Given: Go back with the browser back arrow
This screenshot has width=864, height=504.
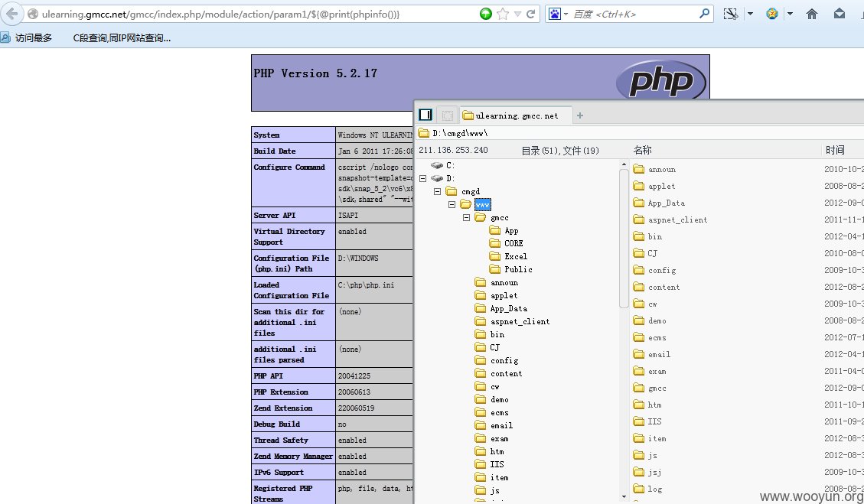Looking at the screenshot, I should point(11,14).
